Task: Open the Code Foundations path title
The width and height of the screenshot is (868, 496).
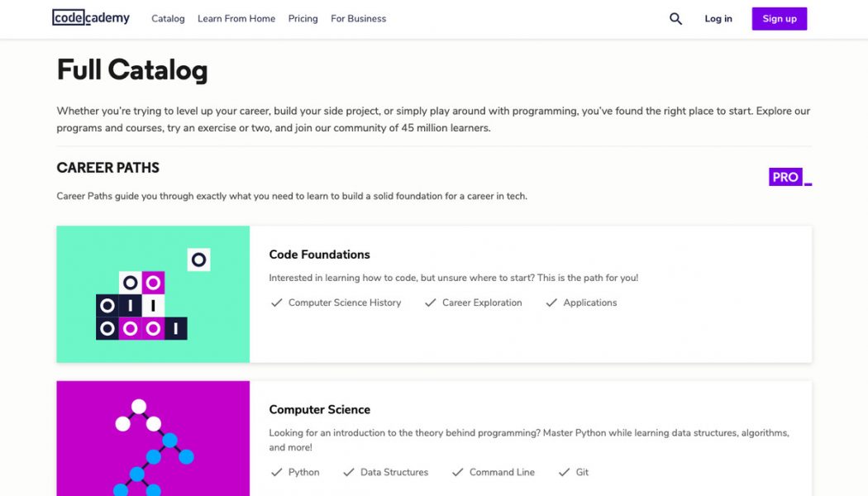Action: click(x=319, y=255)
